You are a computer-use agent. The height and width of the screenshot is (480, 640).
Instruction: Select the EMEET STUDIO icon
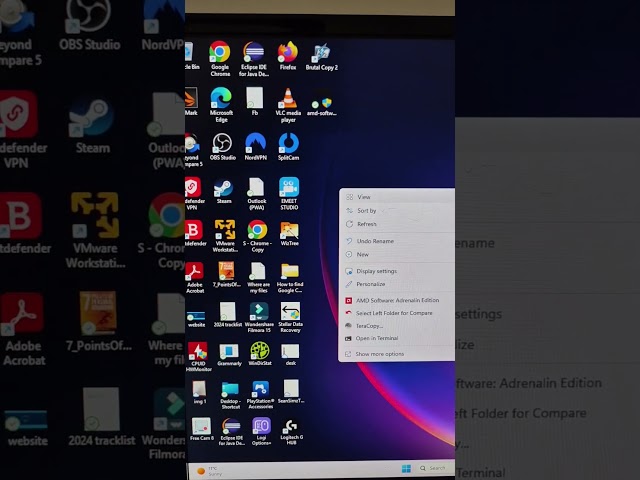click(289, 193)
